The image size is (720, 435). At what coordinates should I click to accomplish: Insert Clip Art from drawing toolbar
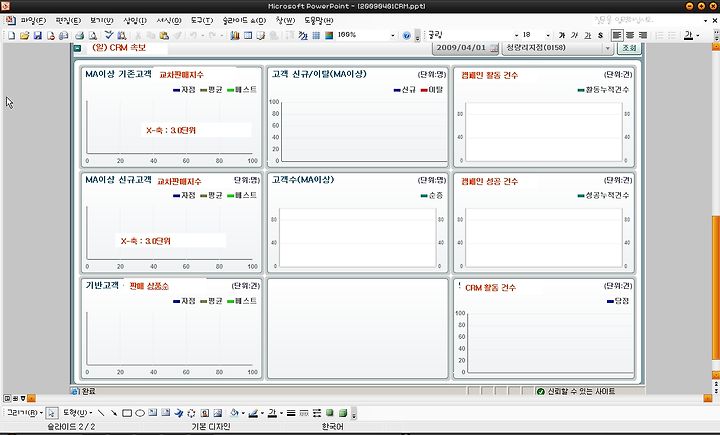click(204, 413)
